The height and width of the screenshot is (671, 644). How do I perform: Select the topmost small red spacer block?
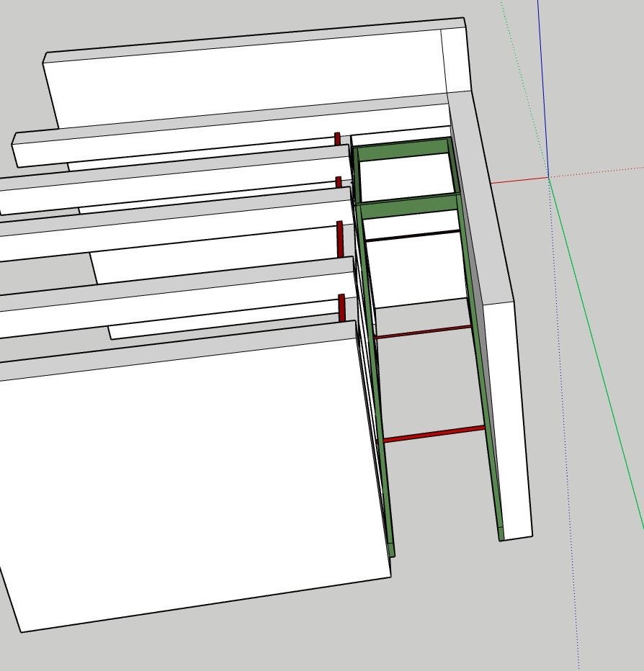click(336, 138)
